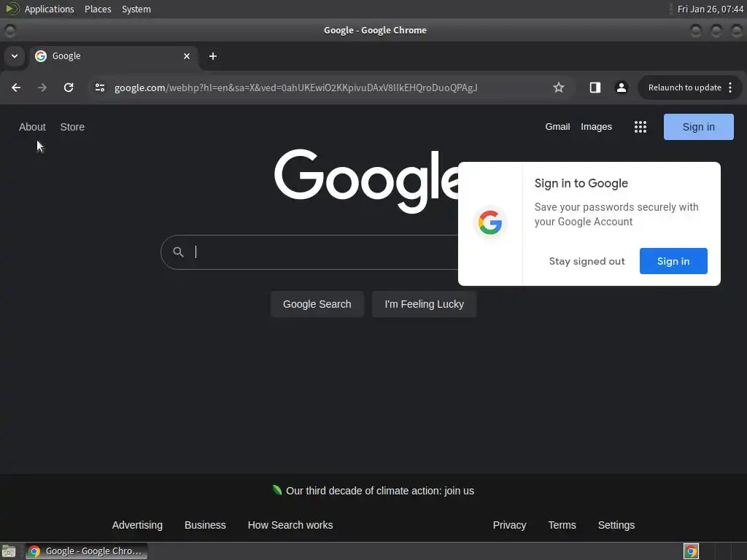This screenshot has width=747, height=560.
Task: Click the Google Search button
Action: tap(317, 304)
